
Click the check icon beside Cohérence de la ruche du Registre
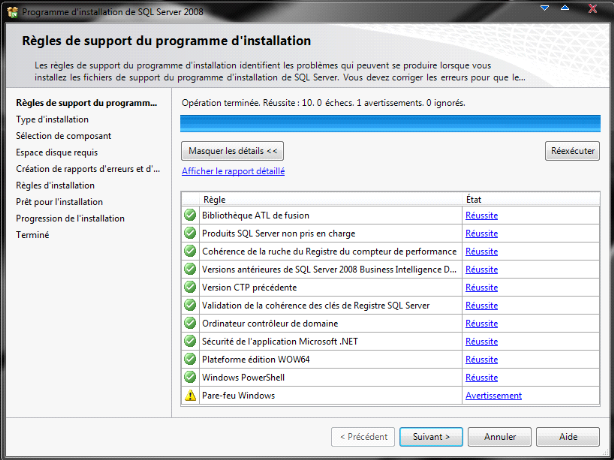point(190,251)
